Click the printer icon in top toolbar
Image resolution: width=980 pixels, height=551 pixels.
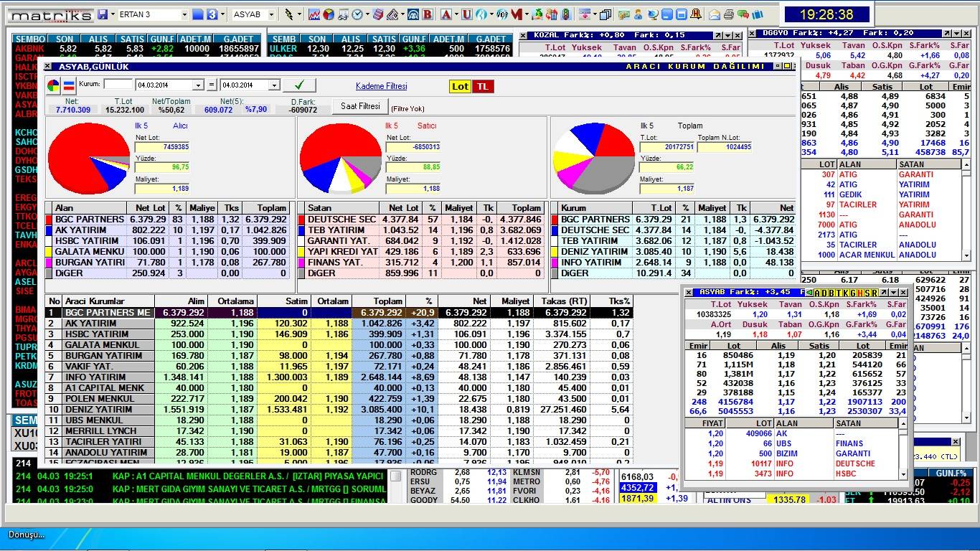pos(728,14)
